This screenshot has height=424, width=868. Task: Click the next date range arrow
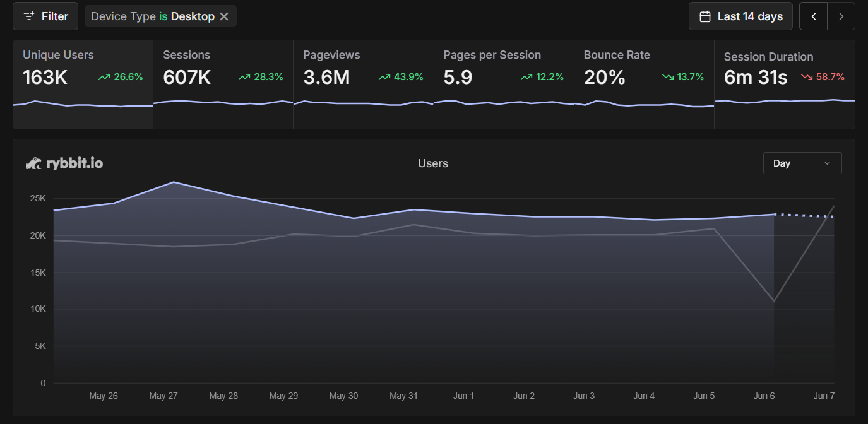(841, 16)
